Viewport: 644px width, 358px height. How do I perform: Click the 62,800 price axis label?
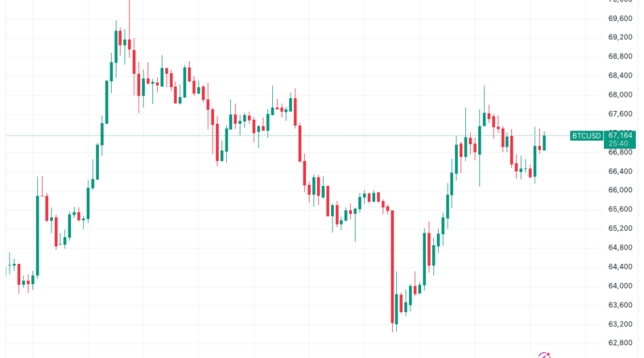pos(619,344)
